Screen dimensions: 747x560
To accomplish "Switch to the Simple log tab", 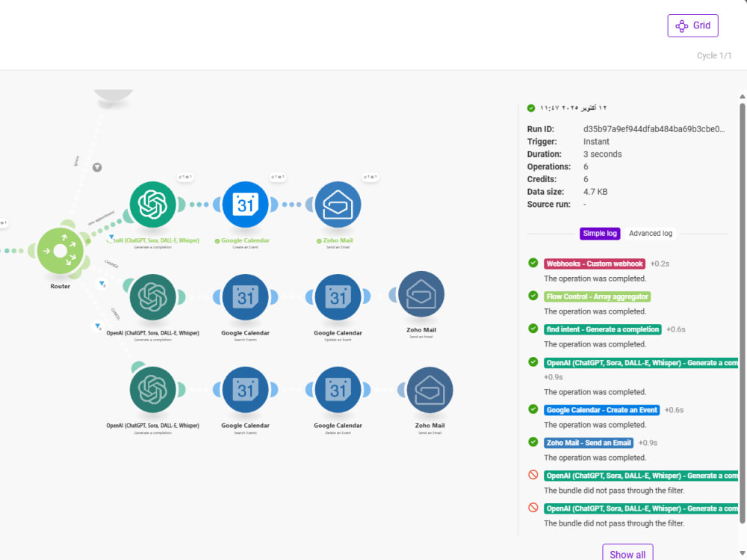I will (x=600, y=233).
